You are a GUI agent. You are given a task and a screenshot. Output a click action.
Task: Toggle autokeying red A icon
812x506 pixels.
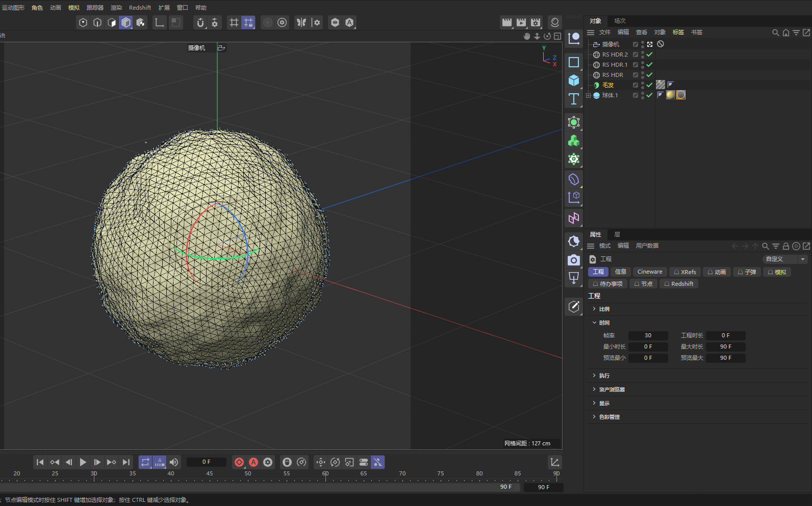253,462
